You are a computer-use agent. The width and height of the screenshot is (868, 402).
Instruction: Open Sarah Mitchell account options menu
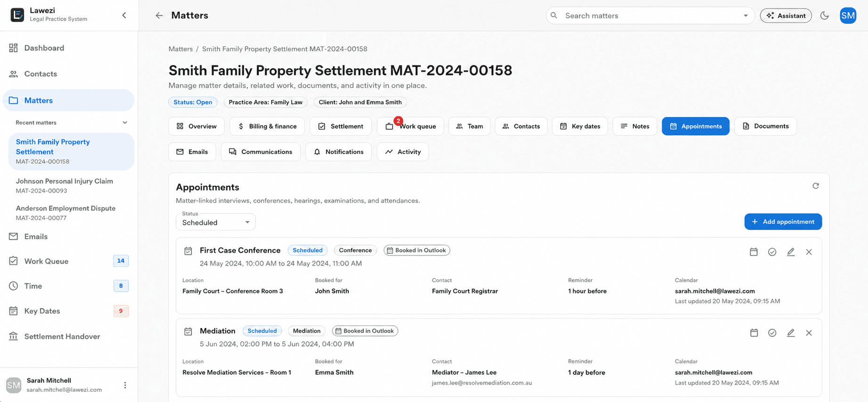pyautogui.click(x=125, y=385)
